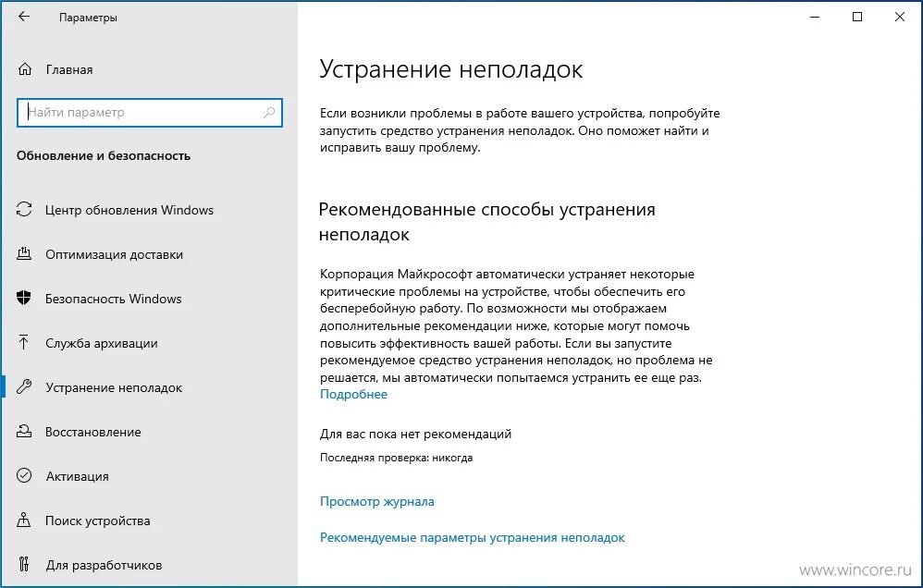Click inside the Найти параметр search field
Screen dimensions: 923x588
(x=139, y=113)
